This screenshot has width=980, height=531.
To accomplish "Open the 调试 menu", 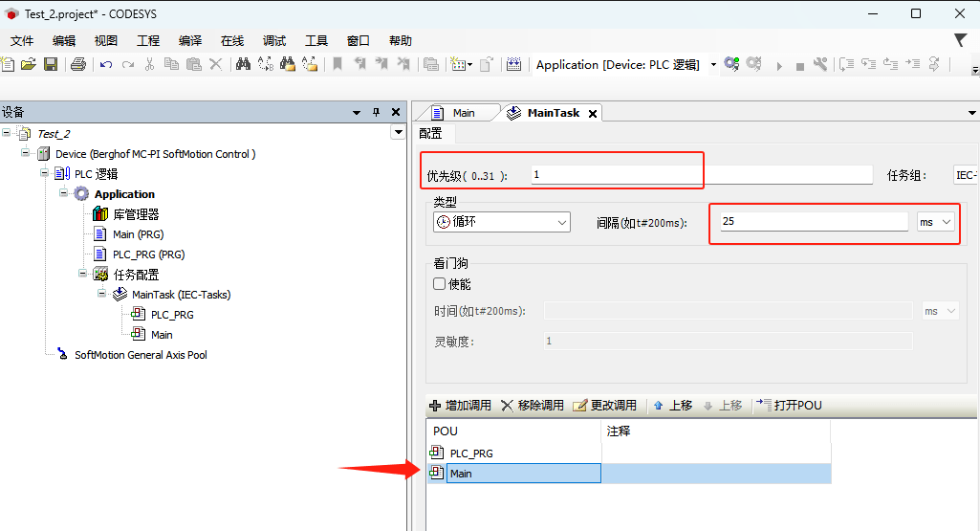I will pos(273,40).
